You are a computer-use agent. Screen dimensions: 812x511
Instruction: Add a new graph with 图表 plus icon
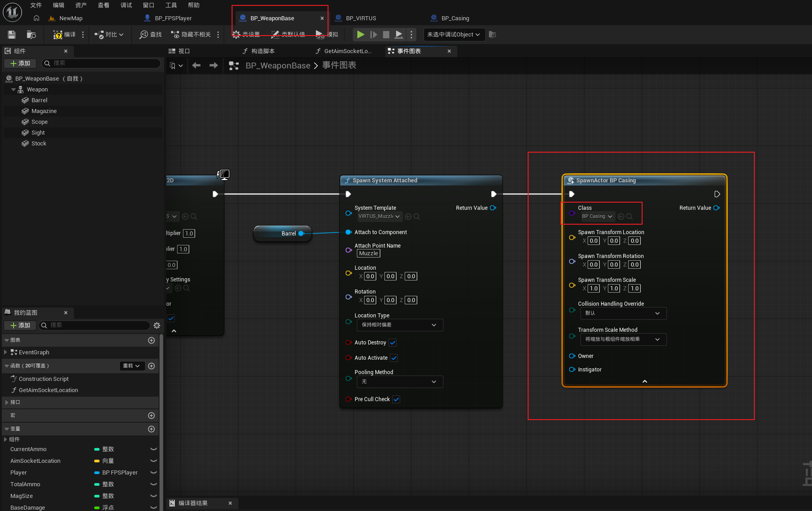[151, 340]
